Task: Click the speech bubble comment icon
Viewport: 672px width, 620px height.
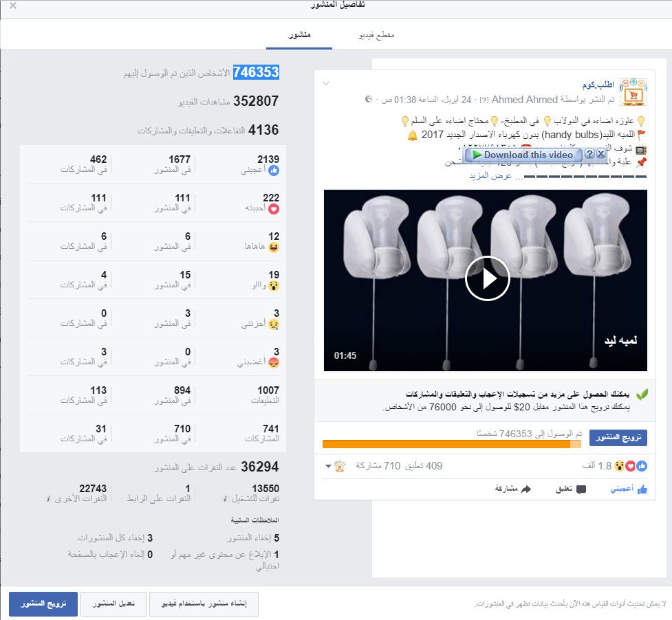Action: click(581, 489)
